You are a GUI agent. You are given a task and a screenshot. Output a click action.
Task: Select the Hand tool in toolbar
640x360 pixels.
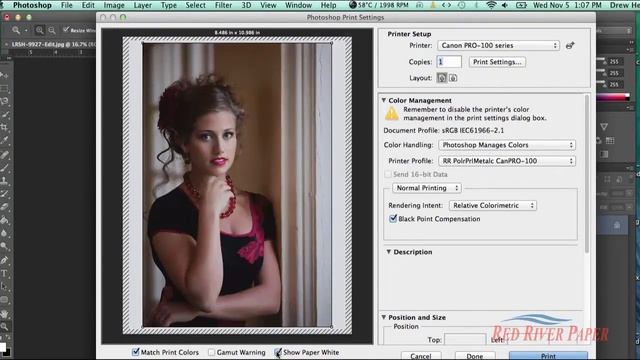pos(4,313)
